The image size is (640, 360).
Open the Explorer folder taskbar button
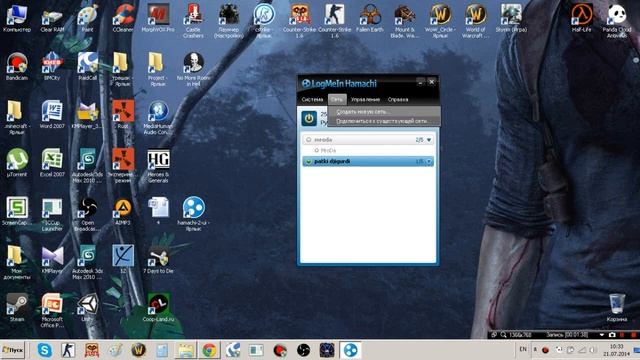(186, 350)
